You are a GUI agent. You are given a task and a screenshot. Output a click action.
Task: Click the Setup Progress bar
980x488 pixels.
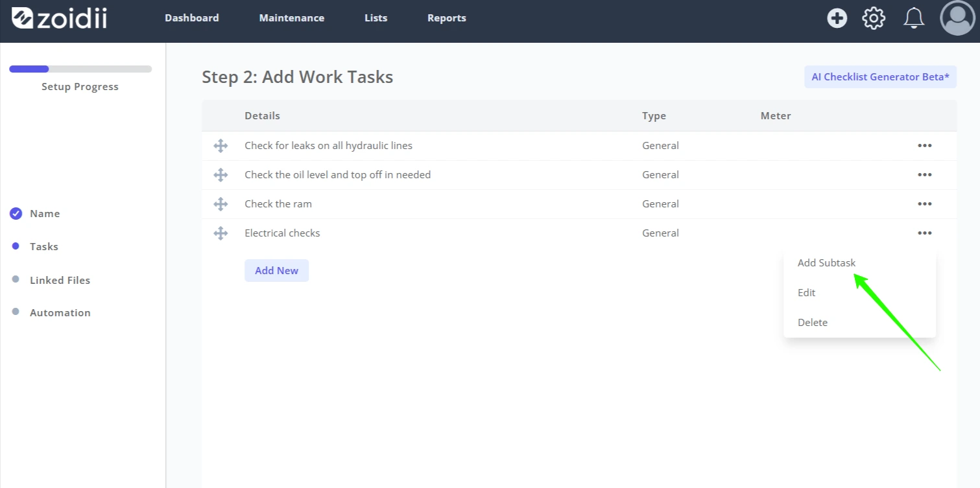pyautogui.click(x=80, y=69)
